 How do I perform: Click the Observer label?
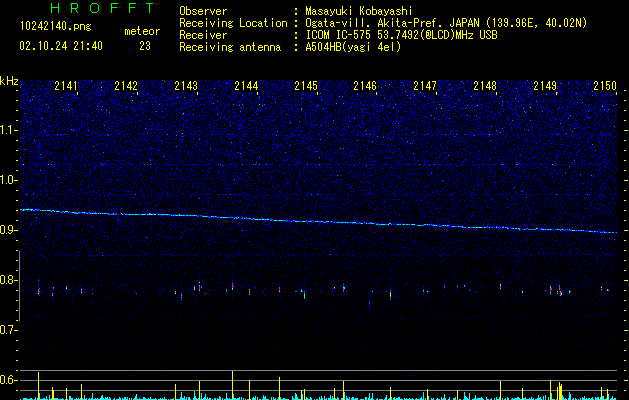click(203, 11)
